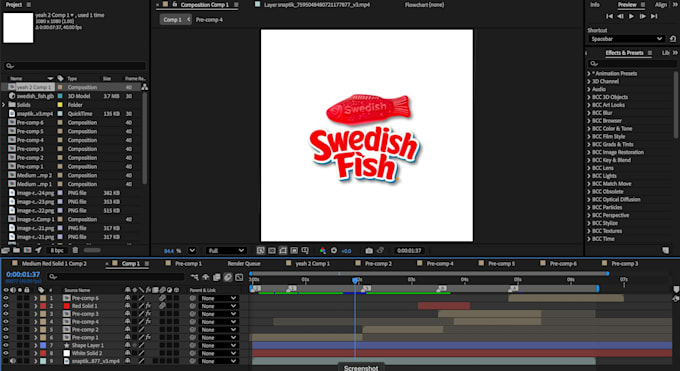This screenshot has height=371, width=680.
Task: Click the Comp 1 breadcrumb button in viewer
Action: click(172, 20)
